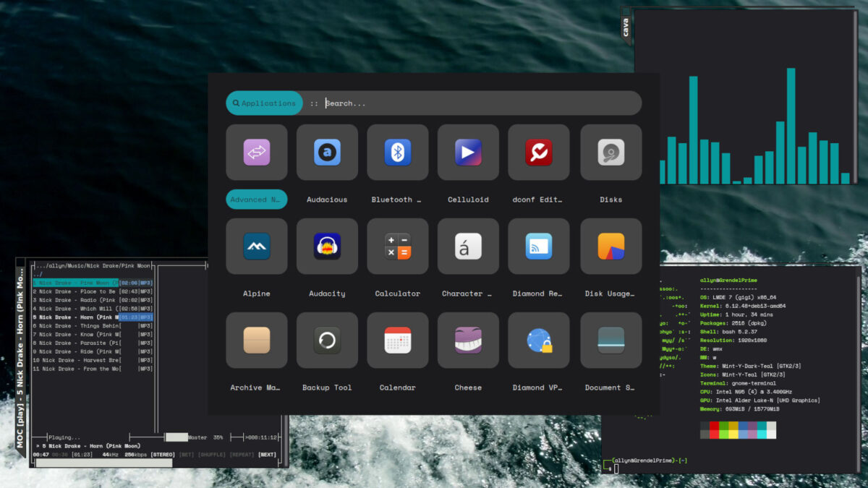Screen dimensions: 868x488
Task: Focus the rofi Search field
Action: pyautogui.click(x=477, y=103)
